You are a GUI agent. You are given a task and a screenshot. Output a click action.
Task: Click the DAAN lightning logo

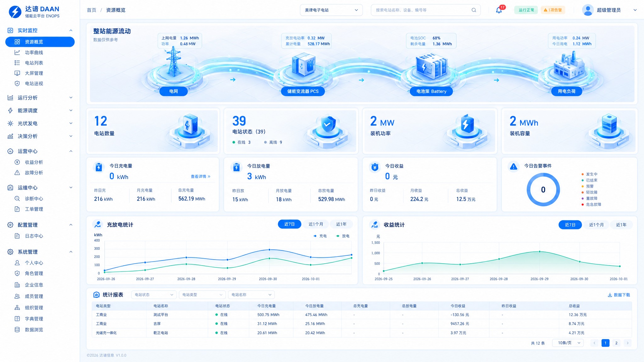tap(15, 12)
